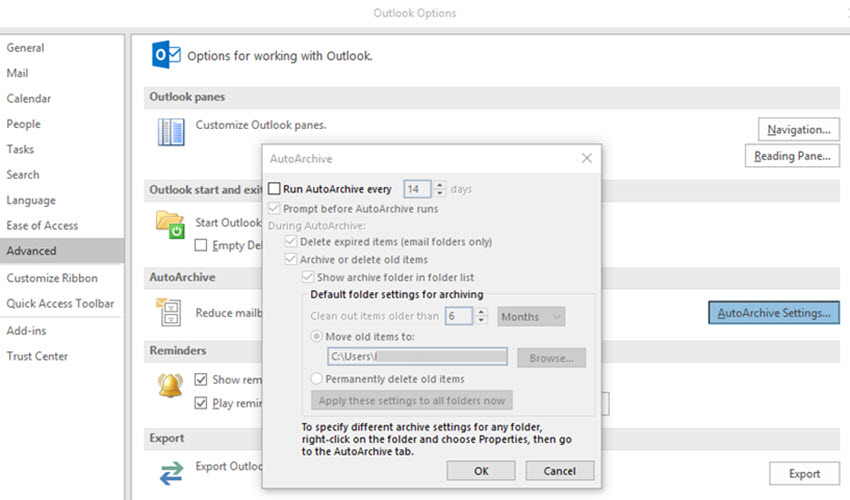Viewport: 850px width, 500px height.
Task: Click the Reminders bell icon
Action: (x=170, y=385)
